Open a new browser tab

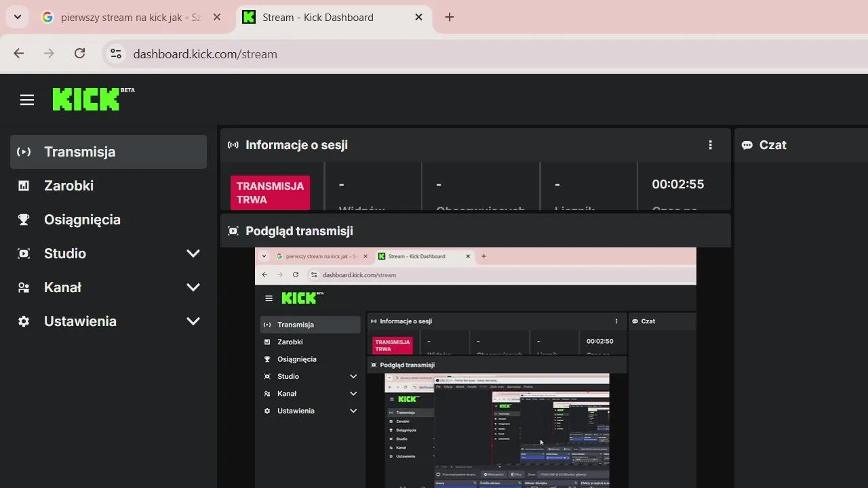pos(450,18)
